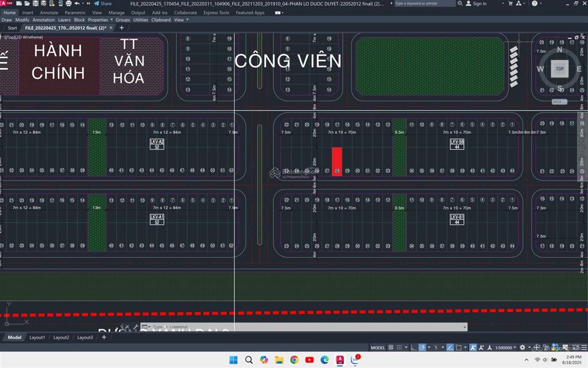Toggle the grid display
The height and width of the screenshot is (368, 588).
[391, 347]
